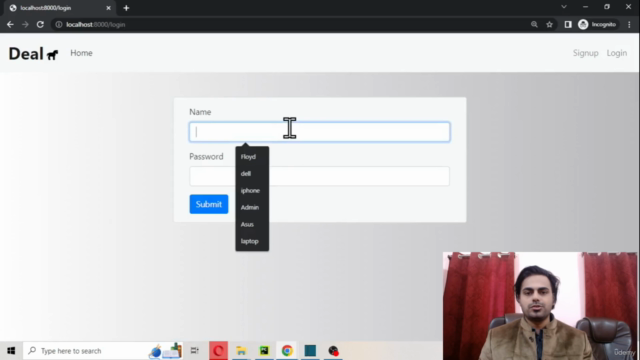The width and height of the screenshot is (640, 360).
Task: Click the taskbar search box
Action: tap(103, 351)
